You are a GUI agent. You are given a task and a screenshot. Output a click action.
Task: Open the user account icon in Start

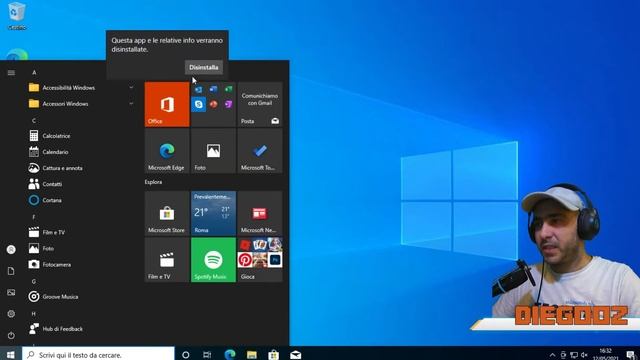11,249
